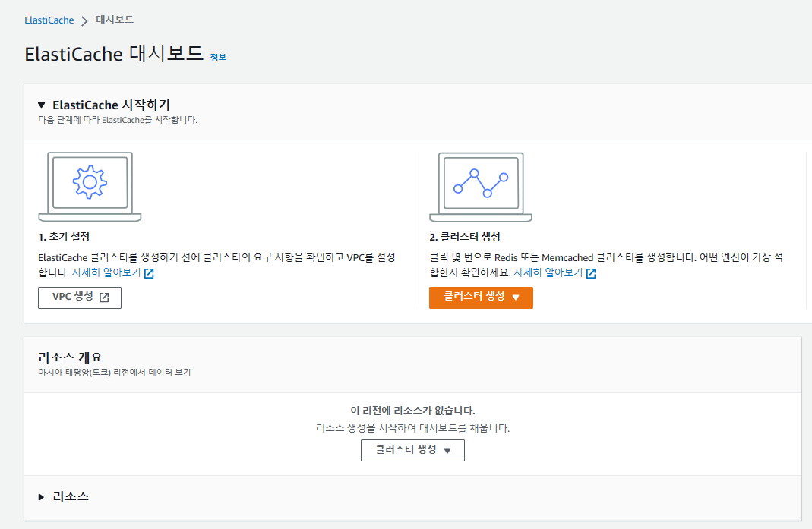Select the 대시보드 breadcrumb text

tap(115, 20)
